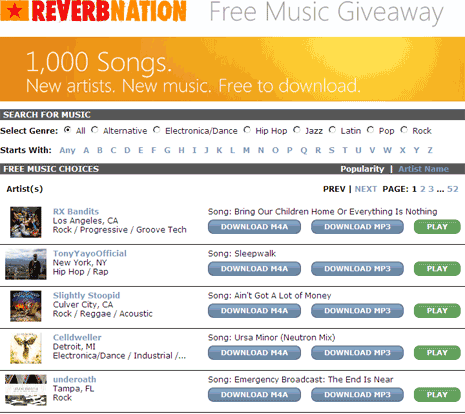Sort music choices by Popularity

tap(362, 169)
